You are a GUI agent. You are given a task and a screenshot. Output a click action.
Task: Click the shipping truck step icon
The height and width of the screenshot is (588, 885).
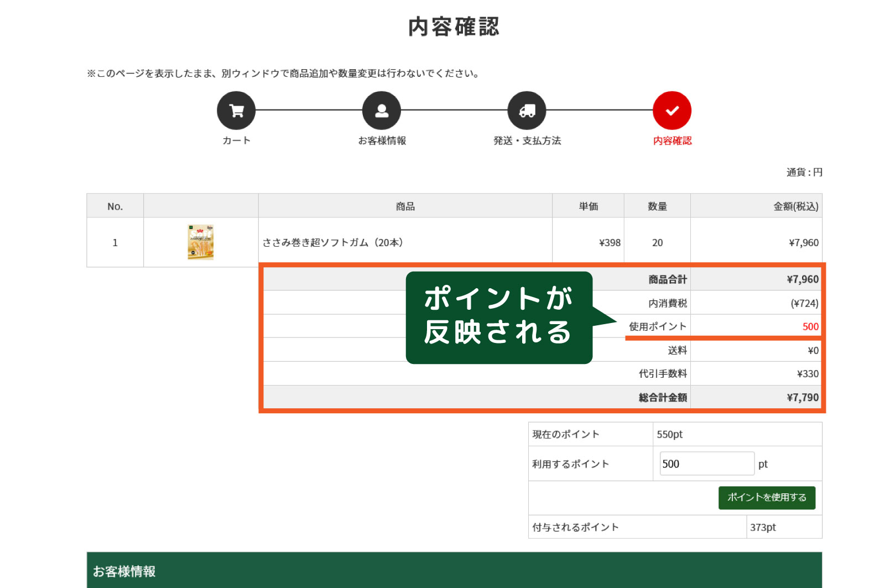527,111
